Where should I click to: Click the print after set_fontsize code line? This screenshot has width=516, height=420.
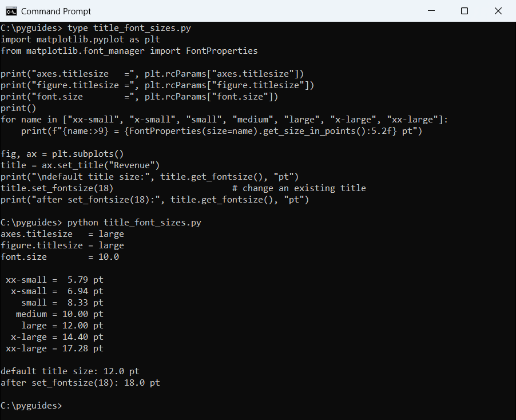pos(154,200)
